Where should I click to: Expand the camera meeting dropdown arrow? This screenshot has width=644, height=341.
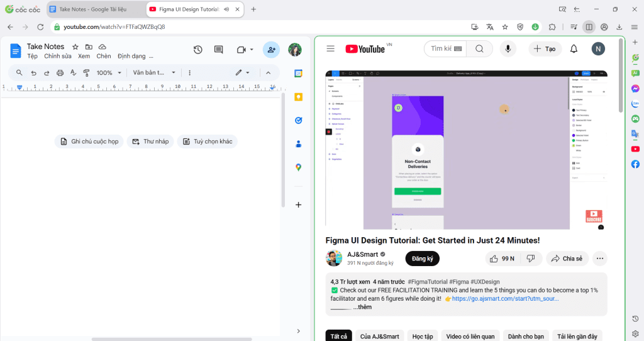point(252,50)
